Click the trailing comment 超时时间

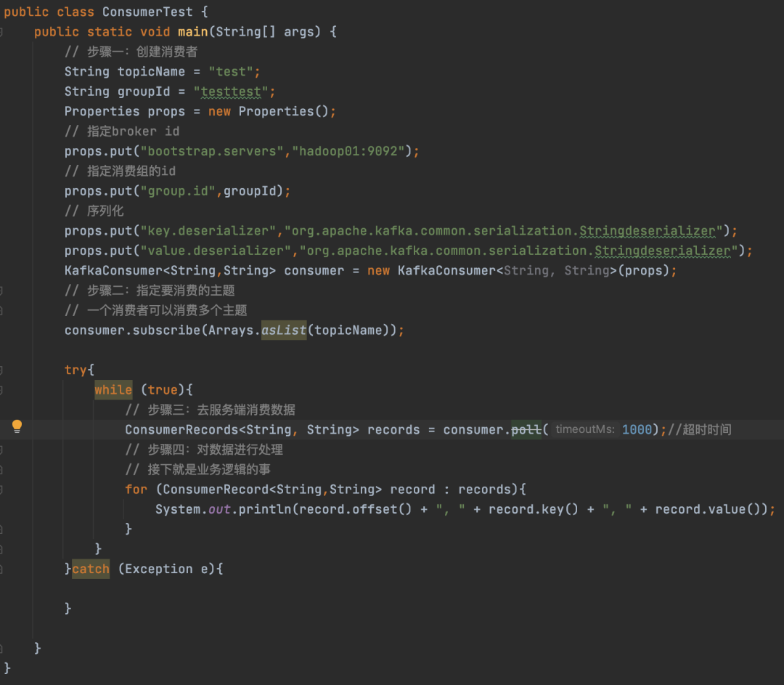(x=700, y=430)
